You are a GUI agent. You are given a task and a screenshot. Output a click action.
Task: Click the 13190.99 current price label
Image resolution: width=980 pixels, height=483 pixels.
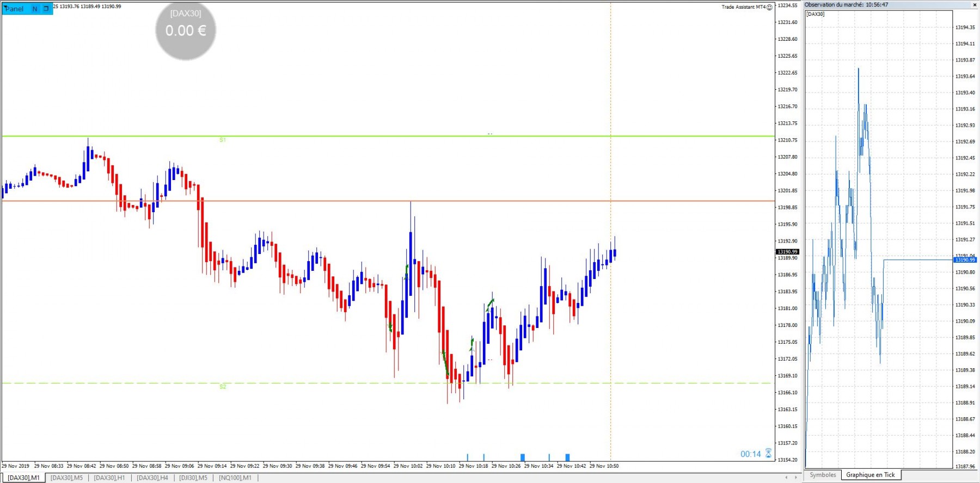(787, 252)
